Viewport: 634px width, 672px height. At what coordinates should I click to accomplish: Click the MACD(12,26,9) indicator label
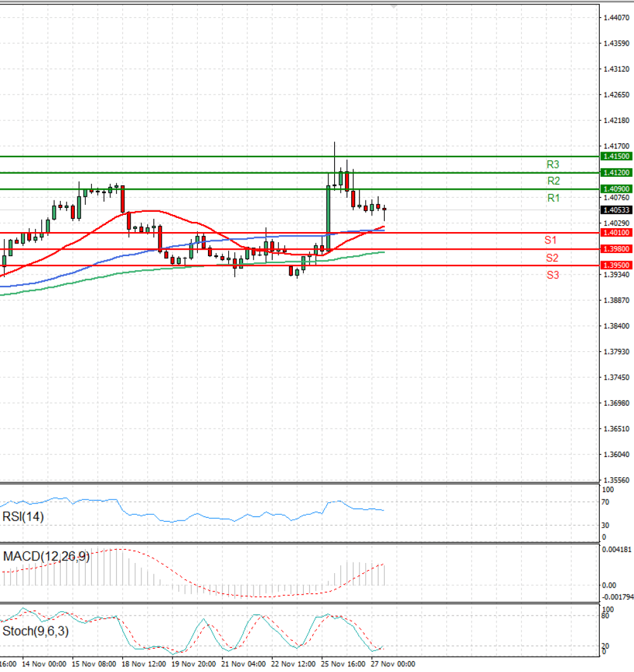[46, 556]
